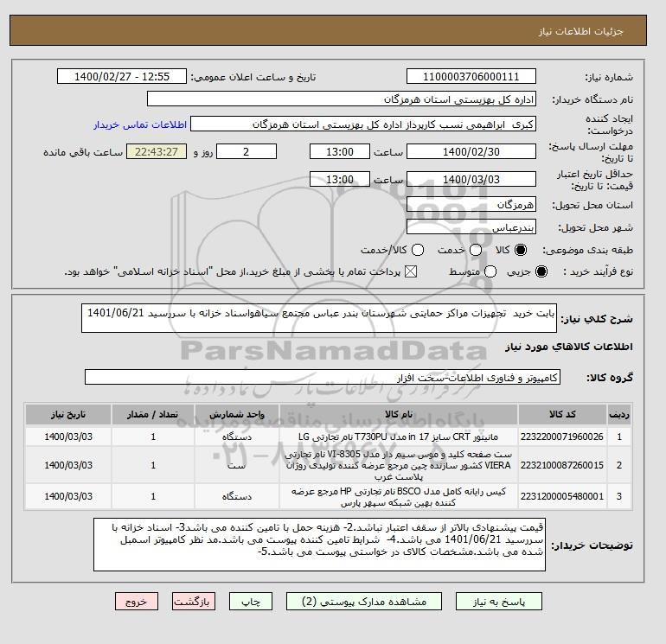Click the price validity hour 13:00 field
The height and width of the screenshot is (644, 666).
pos(340,179)
